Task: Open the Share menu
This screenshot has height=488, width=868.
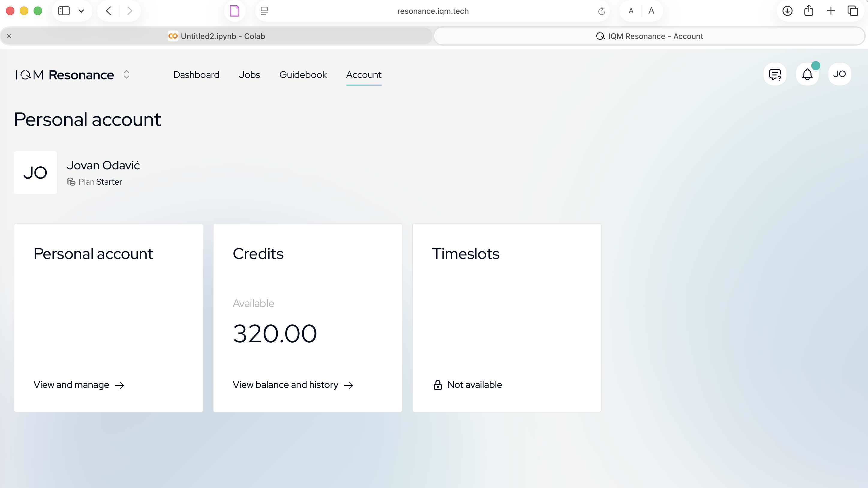Action: pyautogui.click(x=809, y=11)
